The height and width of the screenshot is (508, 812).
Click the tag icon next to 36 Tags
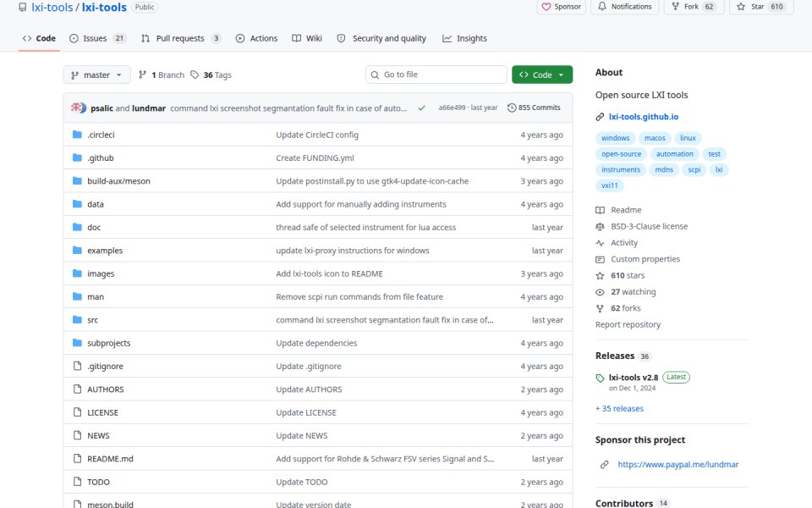(195, 75)
